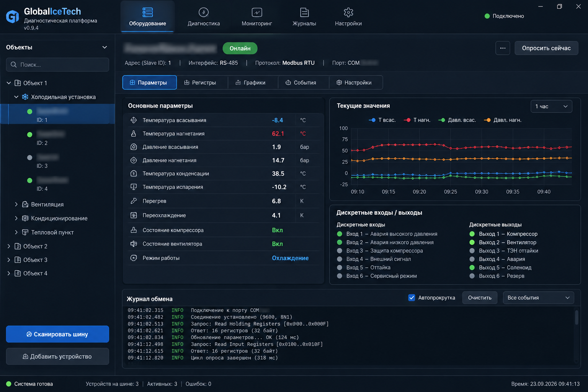Expand the Кондиционирование tree node
588x392 pixels.
coord(16,218)
